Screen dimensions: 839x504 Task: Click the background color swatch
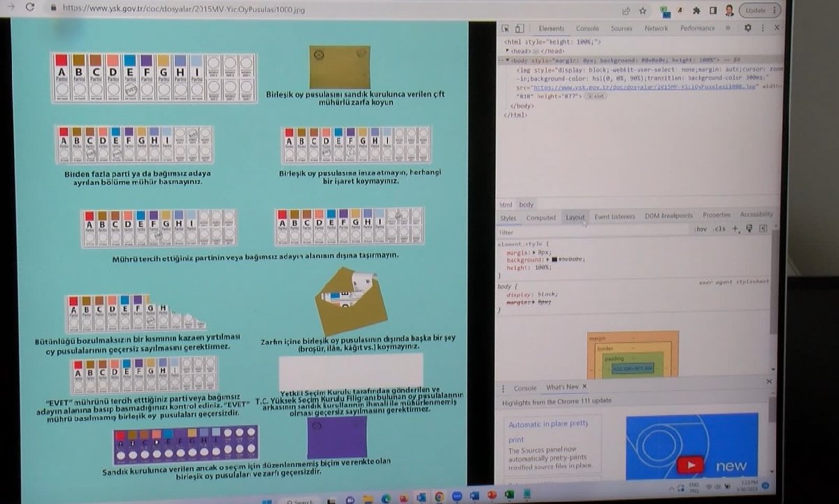click(554, 259)
